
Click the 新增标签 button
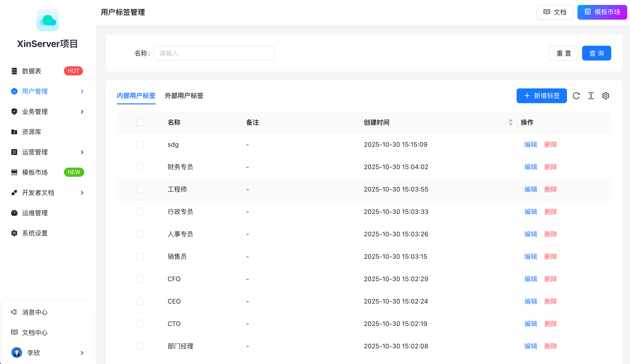pos(541,96)
